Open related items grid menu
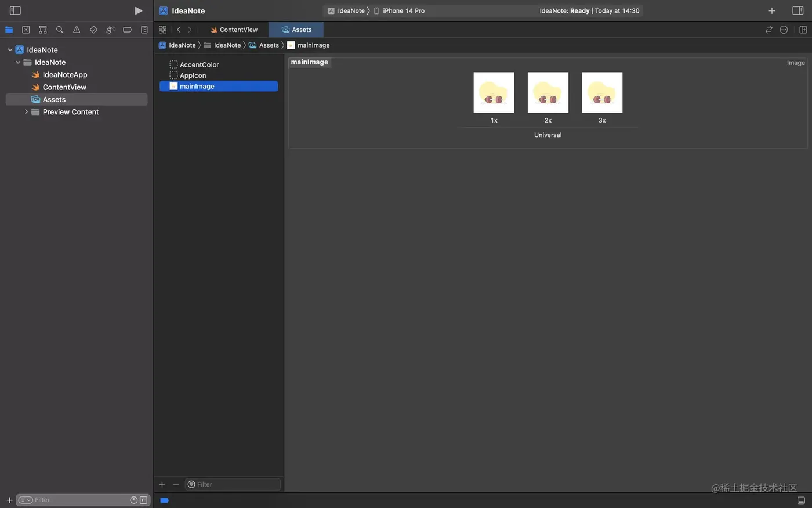Viewport: 812px width, 508px height. [162, 30]
